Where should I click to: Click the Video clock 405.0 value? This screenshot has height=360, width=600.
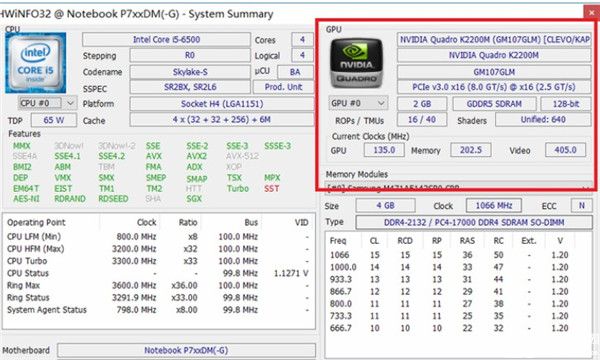click(x=565, y=150)
